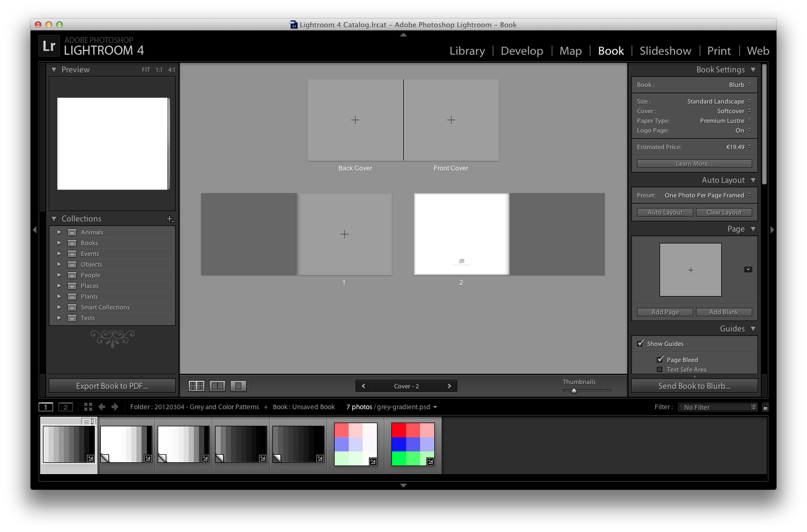Expand the Books collection set
The width and height of the screenshot is (807, 532).
(x=59, y=243)
